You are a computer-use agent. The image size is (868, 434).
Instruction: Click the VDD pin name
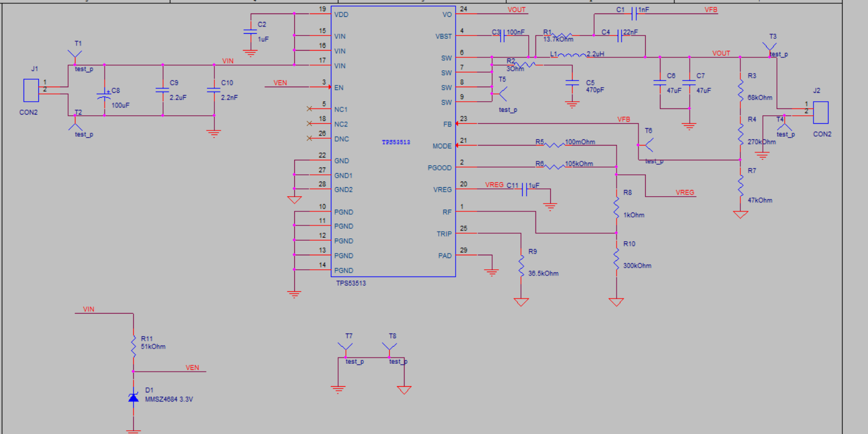341,14
